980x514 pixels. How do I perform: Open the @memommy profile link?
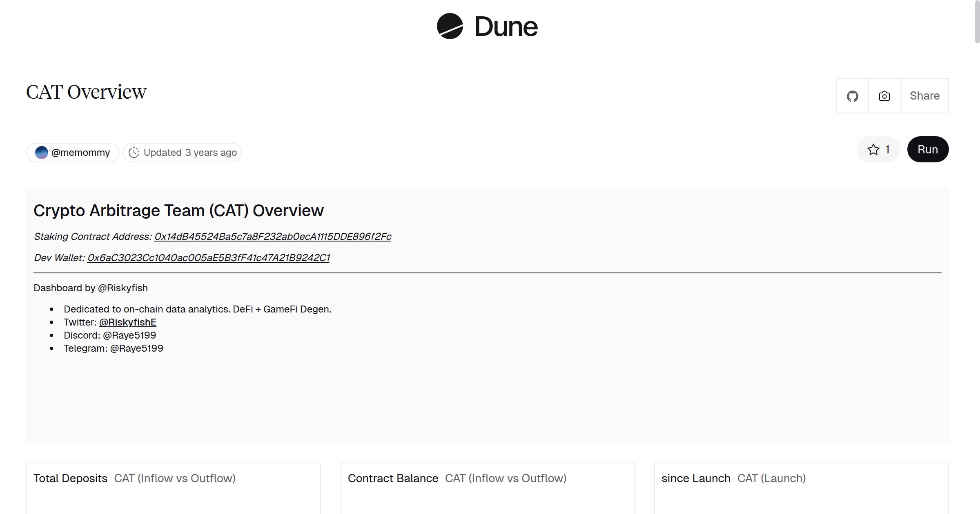click(80, 153)
